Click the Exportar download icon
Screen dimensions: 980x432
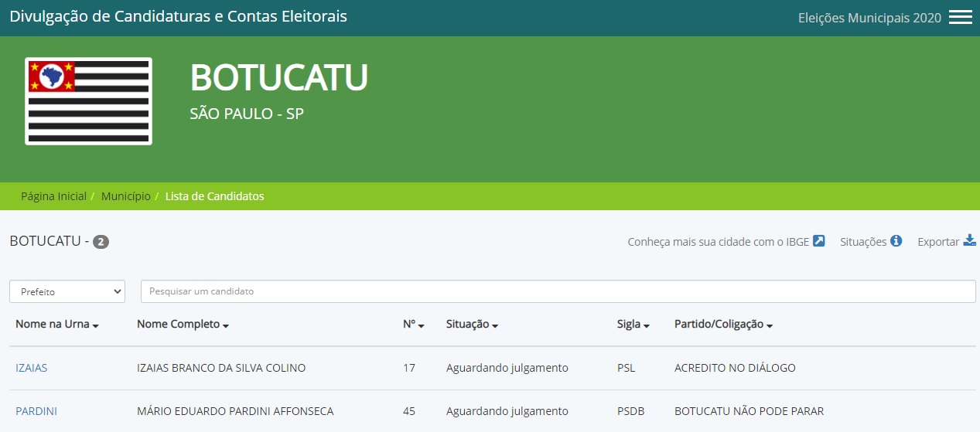pyautogui.click(x=969, y=241)
